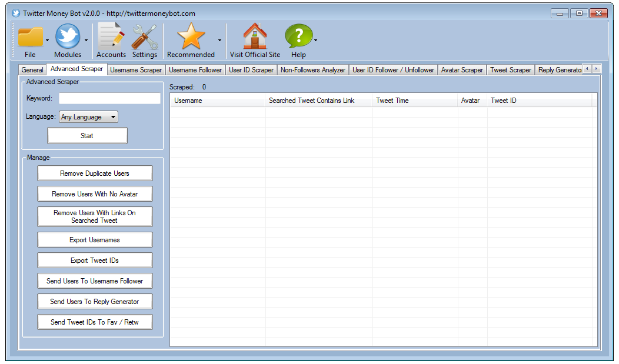Switch to the Reply Generator tab

(x=559, y=70)
